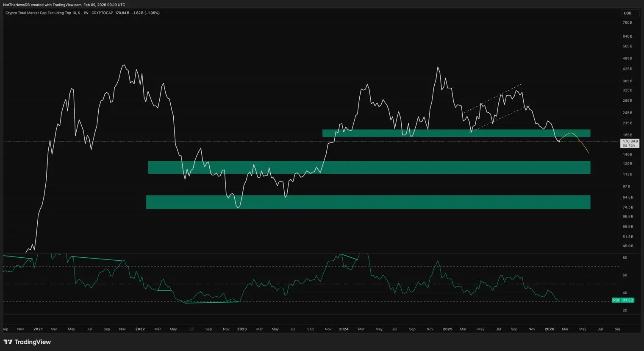
Task: Click the 2022 label on the time axis
Action: pos(140,329)
